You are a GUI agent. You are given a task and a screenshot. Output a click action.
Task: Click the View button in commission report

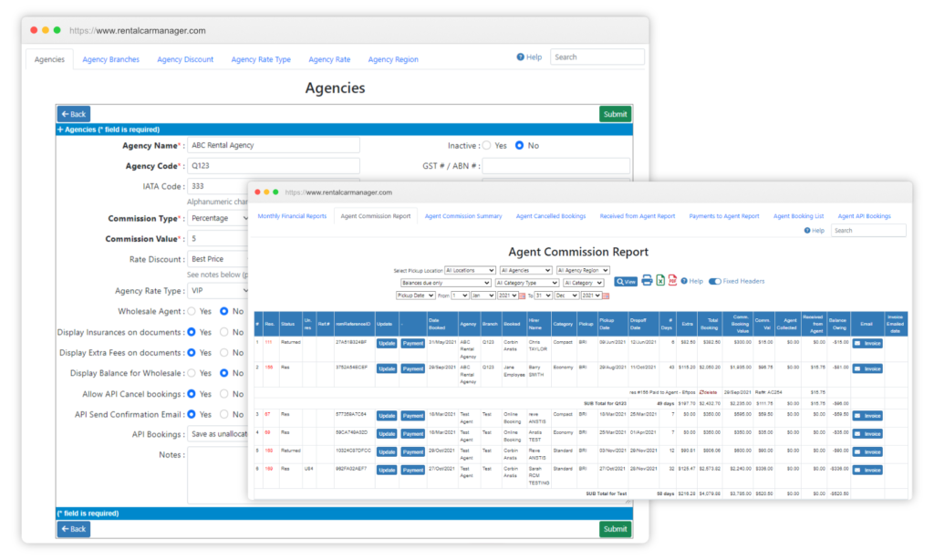626,282
